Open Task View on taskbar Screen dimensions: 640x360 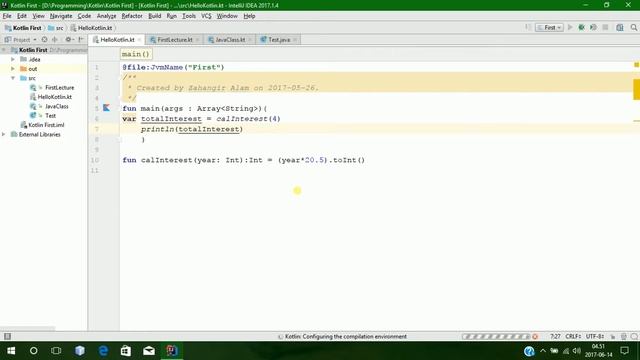coord(56,351)
